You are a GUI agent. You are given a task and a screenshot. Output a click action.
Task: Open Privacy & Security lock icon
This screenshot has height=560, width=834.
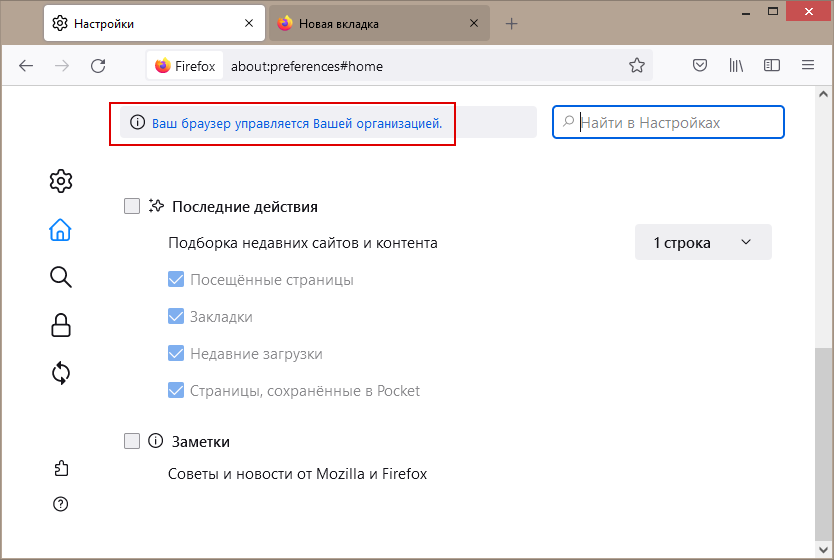61,325
